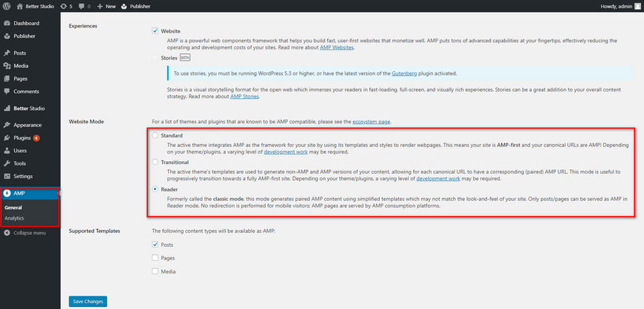The height and width of the screenshot is (309, 644).
Task: Click the Appearance brush icon
Action: (x=7, y=125)
